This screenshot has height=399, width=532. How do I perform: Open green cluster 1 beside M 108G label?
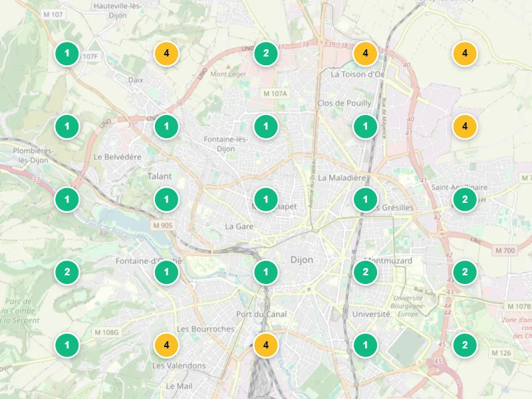(x=67, y=345)
